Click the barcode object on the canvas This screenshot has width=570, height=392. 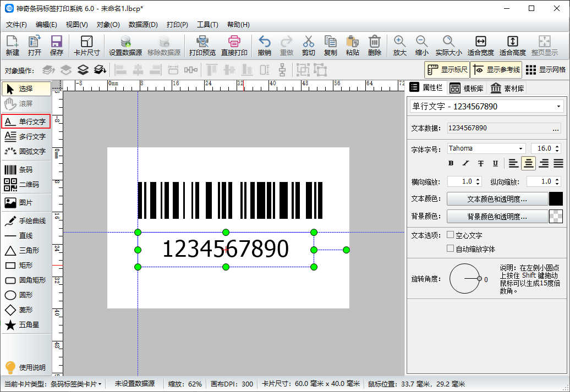[230, 200]
